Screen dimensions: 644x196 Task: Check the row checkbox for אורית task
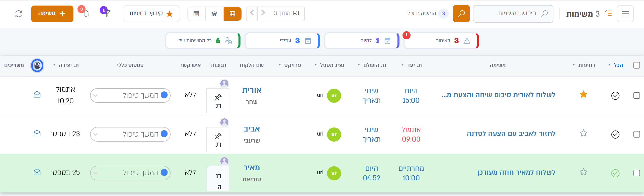tap(637, 95)
